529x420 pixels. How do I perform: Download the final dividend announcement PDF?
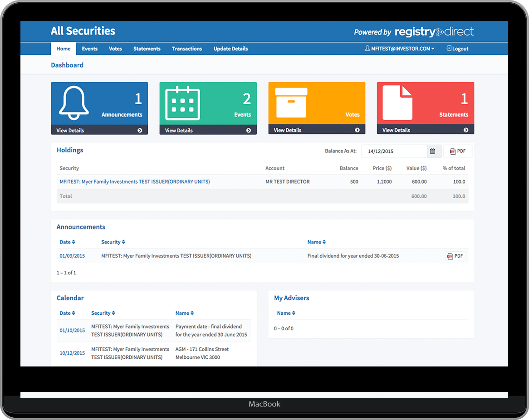click(455, 256)
